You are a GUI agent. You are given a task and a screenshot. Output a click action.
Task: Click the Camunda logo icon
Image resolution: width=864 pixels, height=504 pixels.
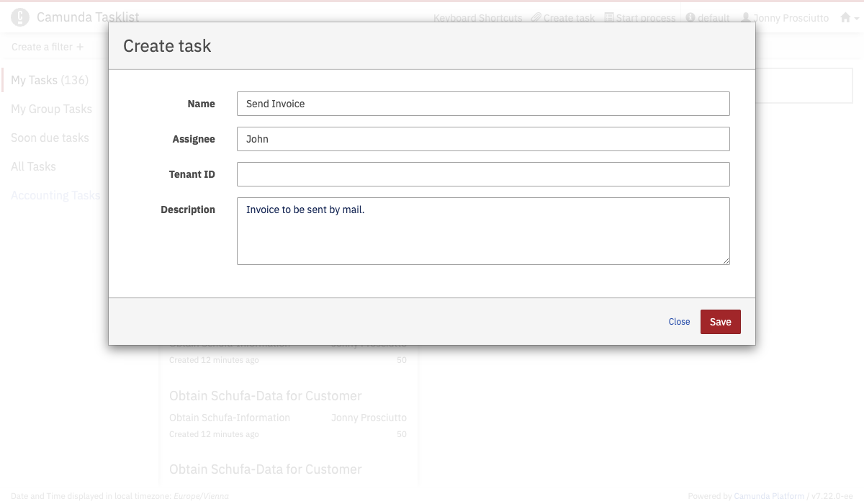[x=20, y=17]
